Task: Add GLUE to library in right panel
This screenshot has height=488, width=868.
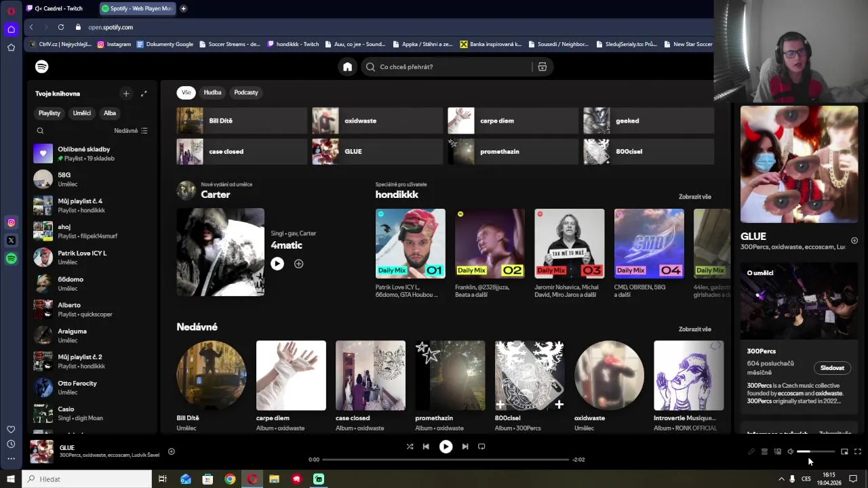Action: (854, 241)
